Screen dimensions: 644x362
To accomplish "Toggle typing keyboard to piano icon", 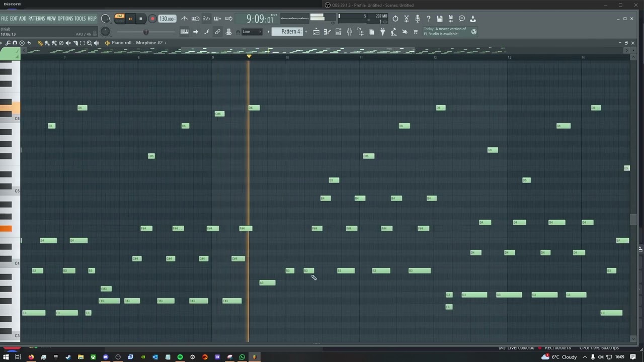I will 185,32.
